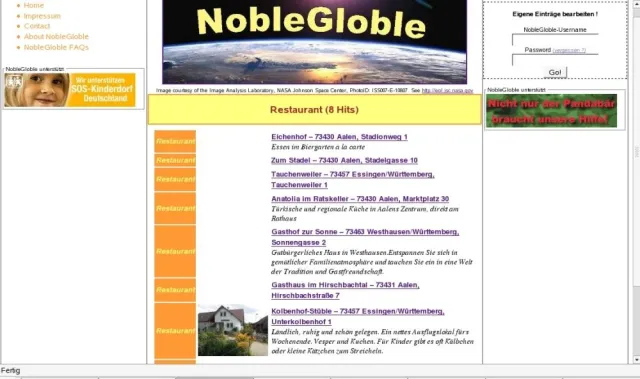
Task: Click the 'Ländlich, ruhig und schön gelegen' description
Action: pos(372,341)
